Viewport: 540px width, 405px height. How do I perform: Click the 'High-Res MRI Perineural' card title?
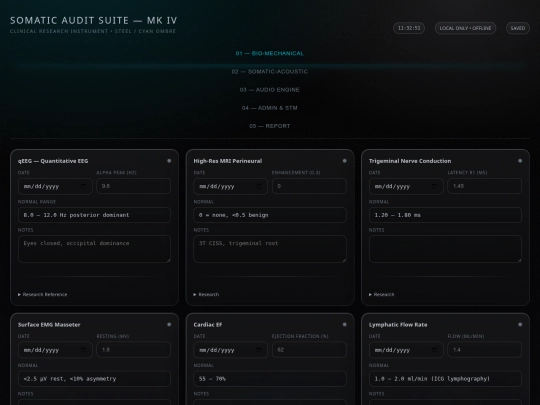point(228,161)
